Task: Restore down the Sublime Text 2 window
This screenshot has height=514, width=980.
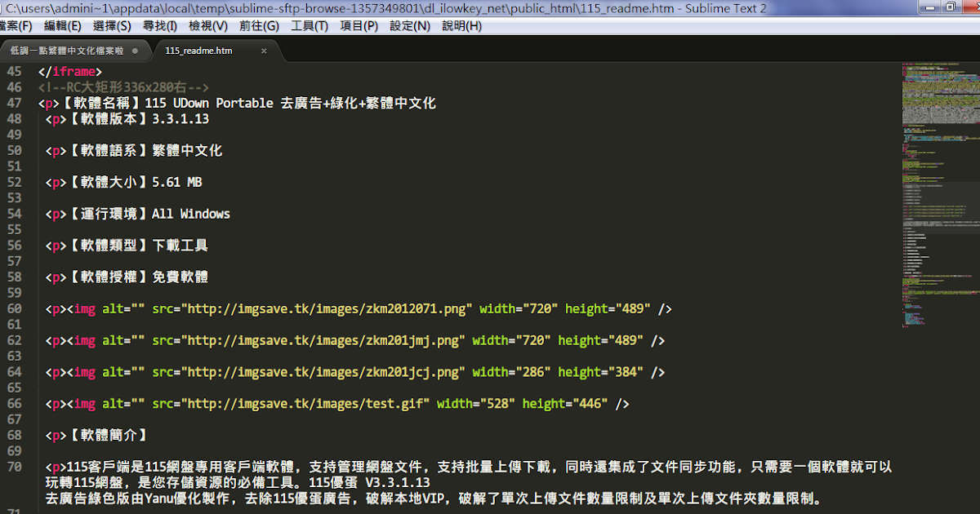Action: click(x=950, y=7)
